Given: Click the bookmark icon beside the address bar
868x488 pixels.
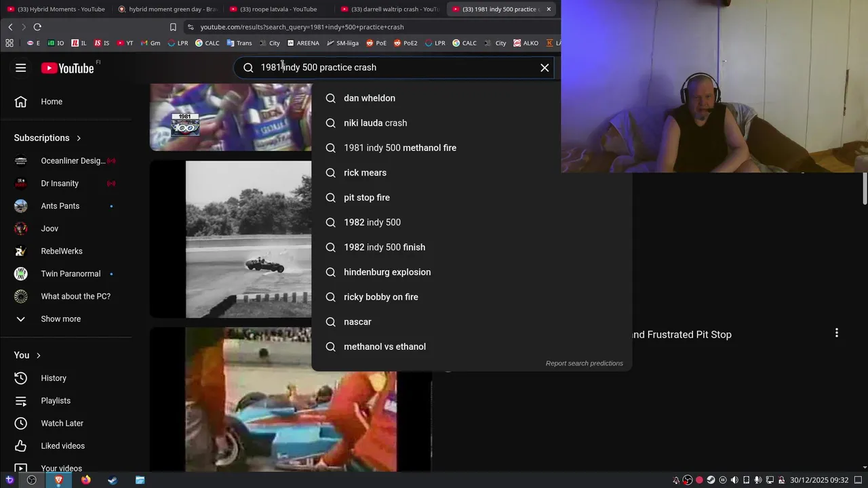Looking at the screenshot, I should 173,27.
